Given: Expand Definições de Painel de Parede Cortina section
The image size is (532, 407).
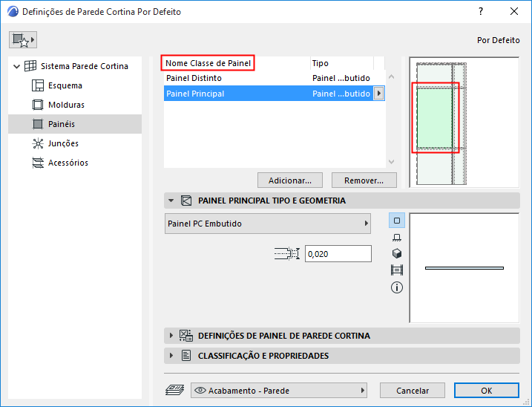Looking at the screenshot, I should pyautogui.click(x=171, y=336).
